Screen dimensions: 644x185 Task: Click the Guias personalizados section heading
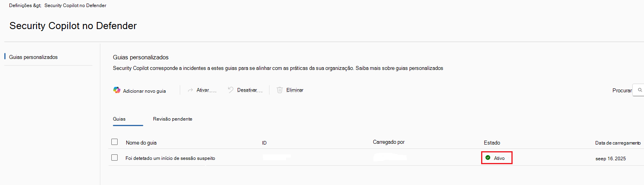coord(141,57)
